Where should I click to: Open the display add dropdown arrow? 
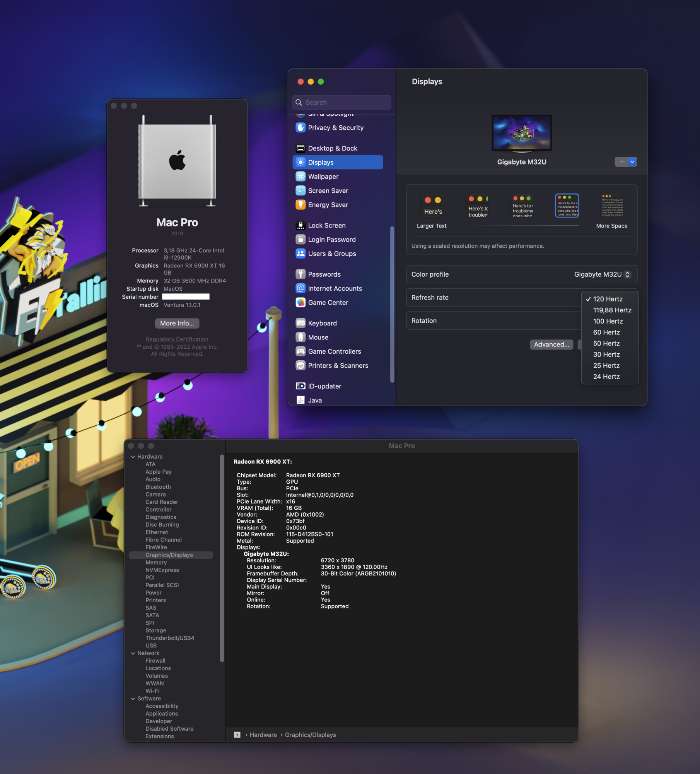[632, 162]
